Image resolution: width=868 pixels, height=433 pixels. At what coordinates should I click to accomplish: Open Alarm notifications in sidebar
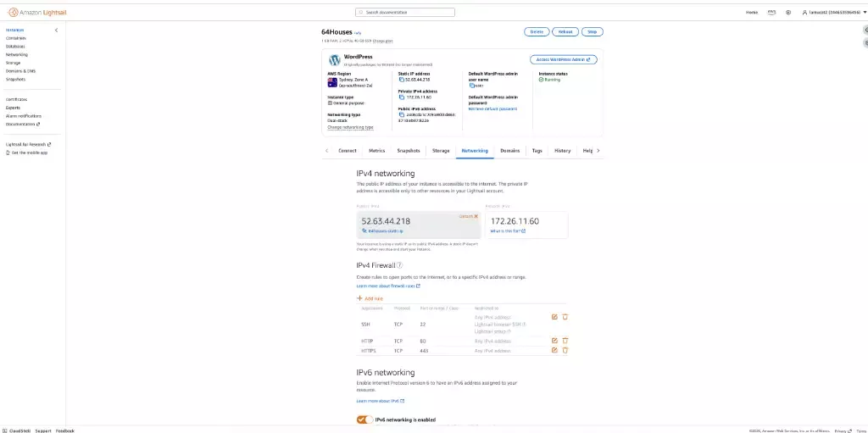coord(23,116)
